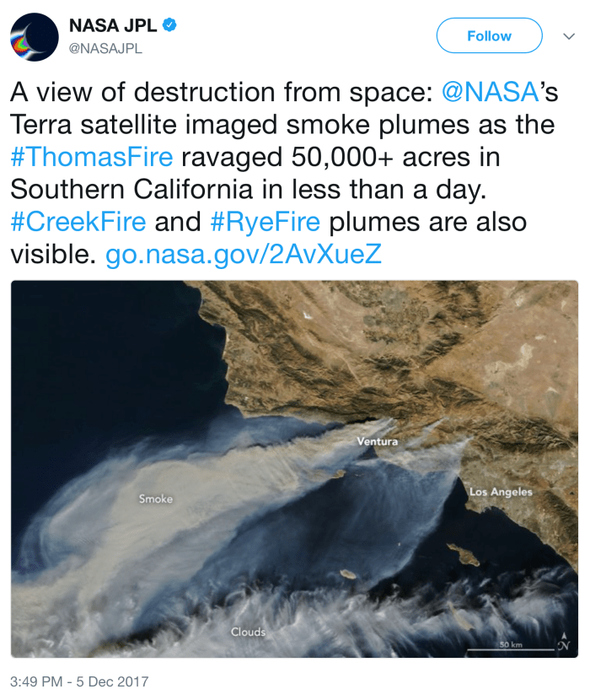Click the Clouds label on the image
The image size is (590, 700).
pos(248,632)
